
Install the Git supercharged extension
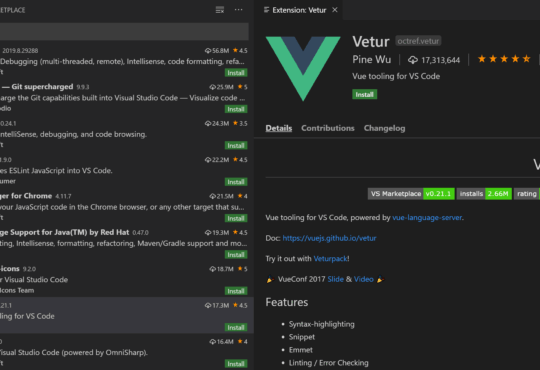click(236, 109)
